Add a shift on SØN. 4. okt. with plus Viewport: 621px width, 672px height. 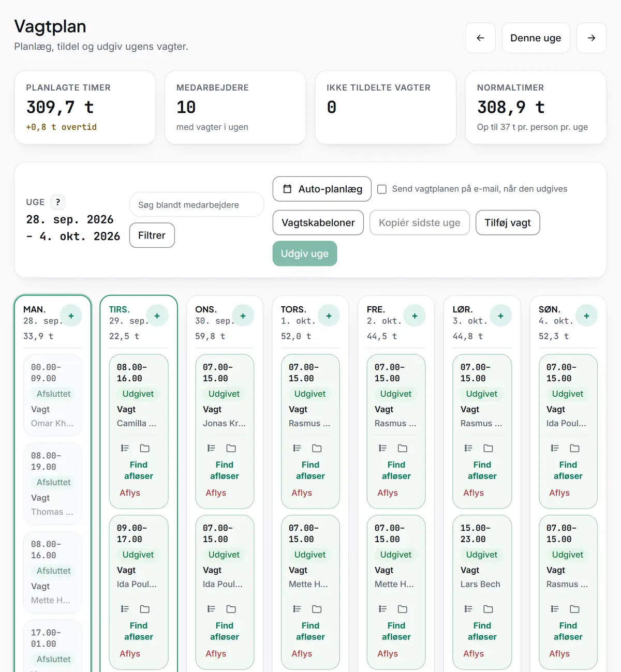pos(587,316)
